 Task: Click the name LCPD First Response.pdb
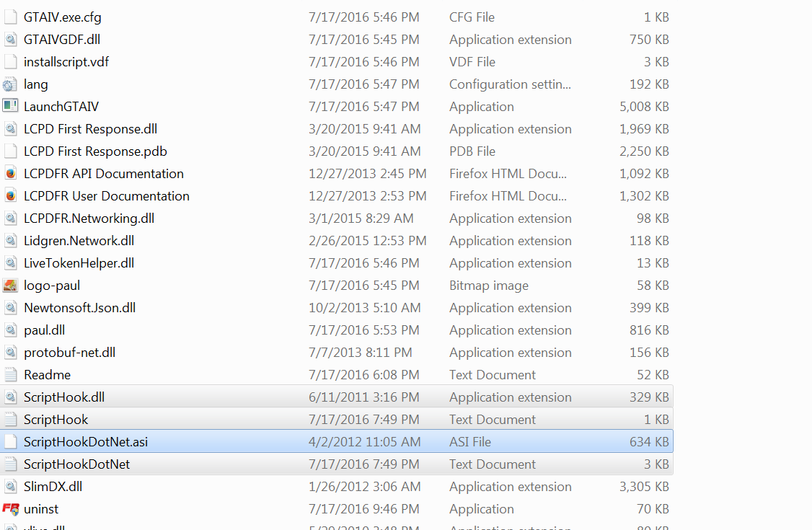95,151
